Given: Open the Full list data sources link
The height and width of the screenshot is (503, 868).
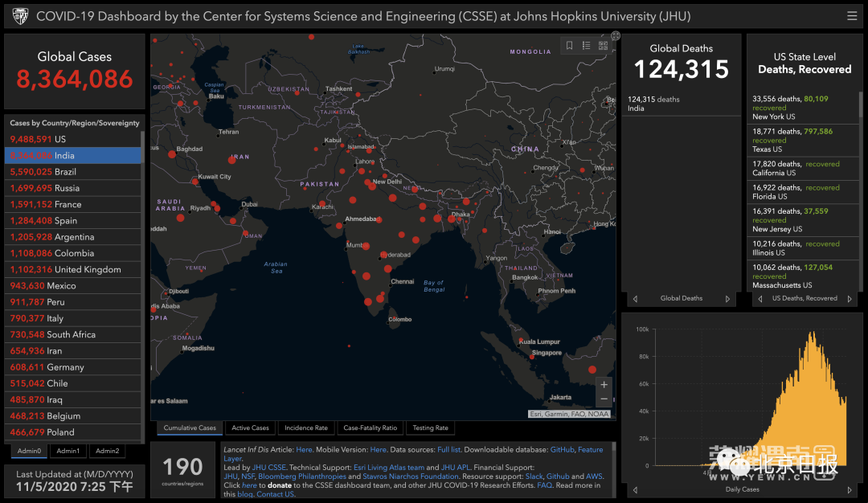Looking at the screenshot, I should pyautogui.click(x=448, y=450).
